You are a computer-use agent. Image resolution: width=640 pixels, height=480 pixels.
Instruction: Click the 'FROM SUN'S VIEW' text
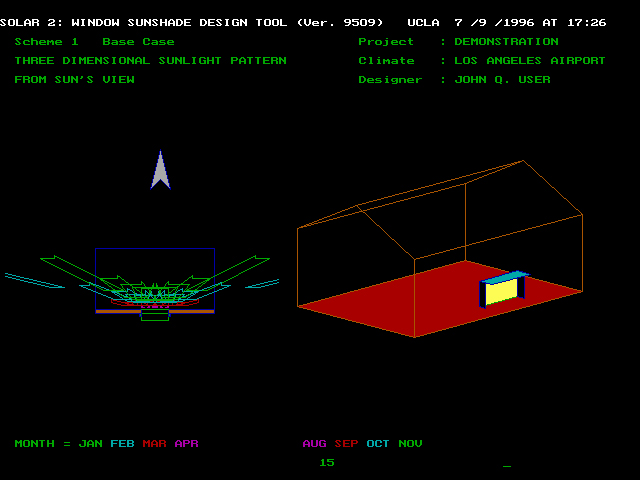(x=74, y=80)
